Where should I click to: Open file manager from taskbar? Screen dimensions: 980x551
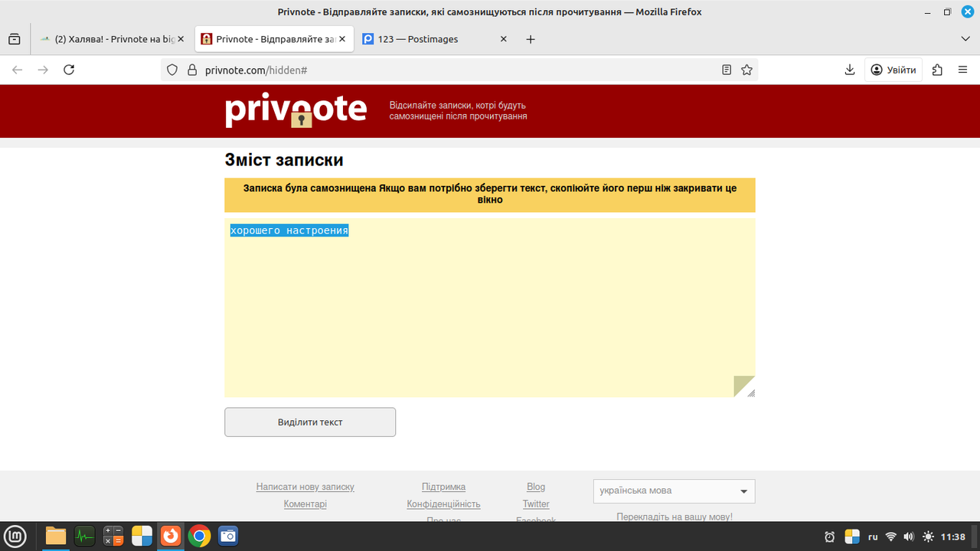[x=56, y=536]
